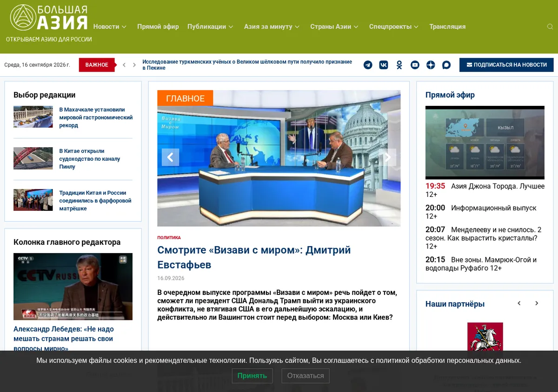Open the Dzen star icon
Screen dimensions: 558x392
pos(431,65)
